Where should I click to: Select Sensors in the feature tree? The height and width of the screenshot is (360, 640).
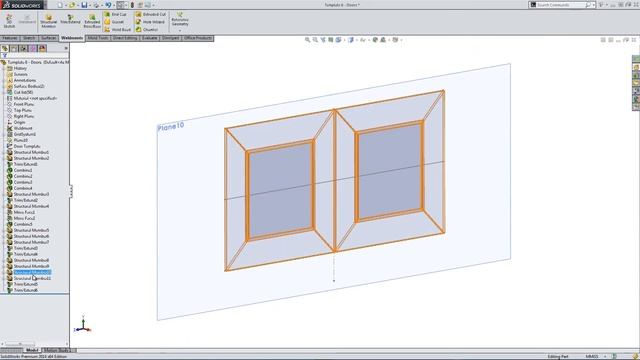[20, 74]
